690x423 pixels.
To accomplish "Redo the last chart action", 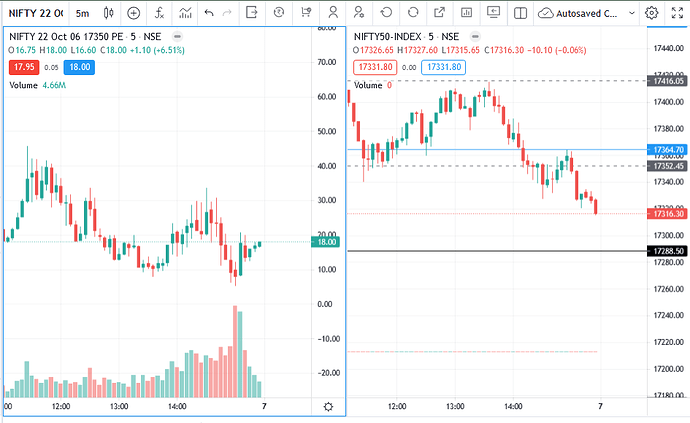I will [227, 13].
